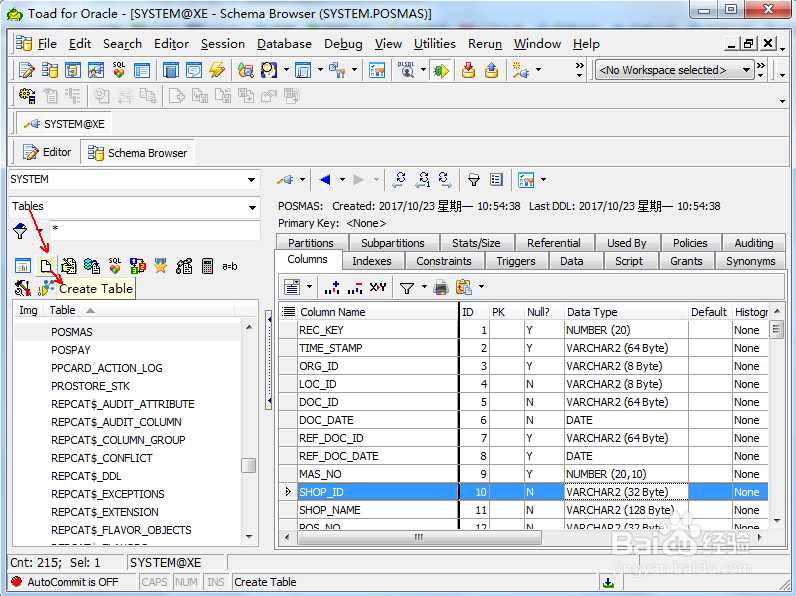Viewport: 796px width, 596px height.
Task: Open the Utilities menu
Action: (x=435, y=44)
